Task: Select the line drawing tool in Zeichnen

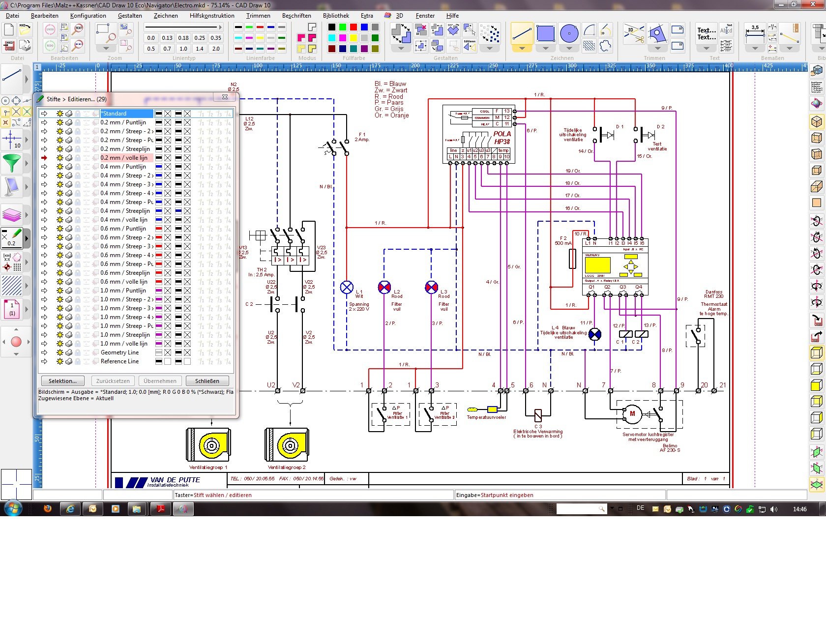Action: [x=522, y=33]
